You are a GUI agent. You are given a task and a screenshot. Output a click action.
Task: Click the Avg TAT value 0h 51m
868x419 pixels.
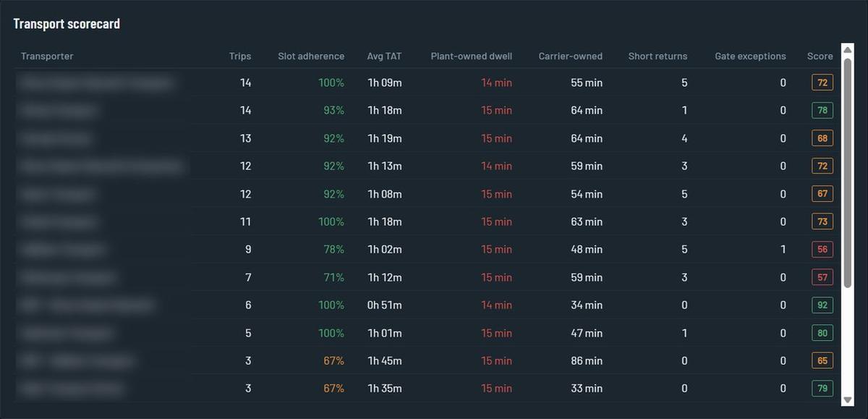384,305
